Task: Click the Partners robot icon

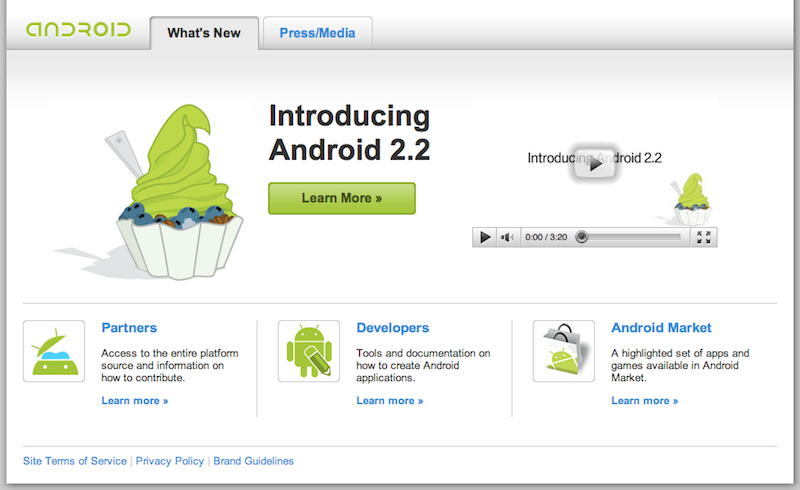Action: 54,351
